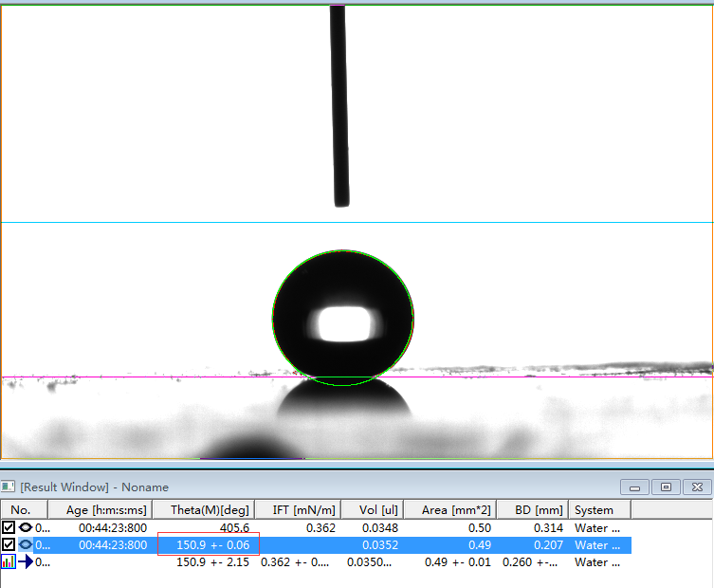Click the System column header
This screenshot has height=588, width=714.
(595, 510)
